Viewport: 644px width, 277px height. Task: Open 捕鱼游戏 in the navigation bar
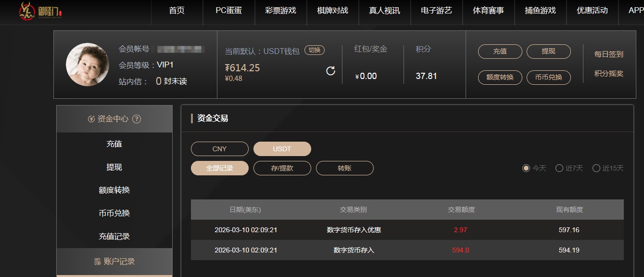click(541, 11)
